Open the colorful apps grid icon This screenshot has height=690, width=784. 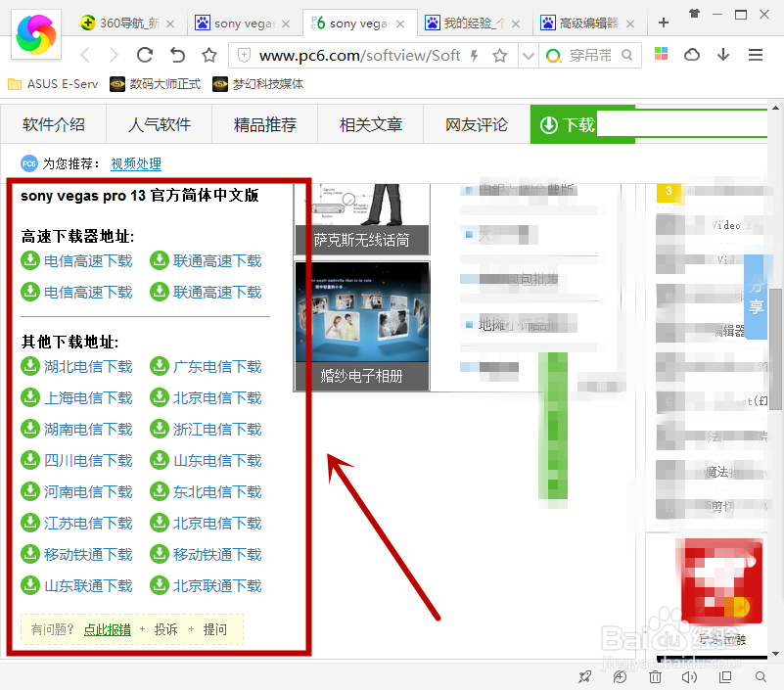[661, 54]
